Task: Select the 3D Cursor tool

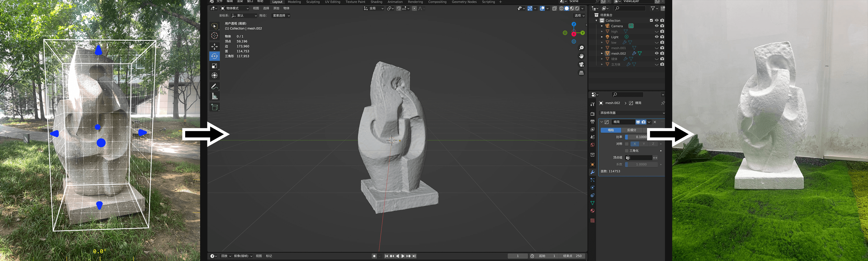Action: pyautogui.click(x=214, y=36)
